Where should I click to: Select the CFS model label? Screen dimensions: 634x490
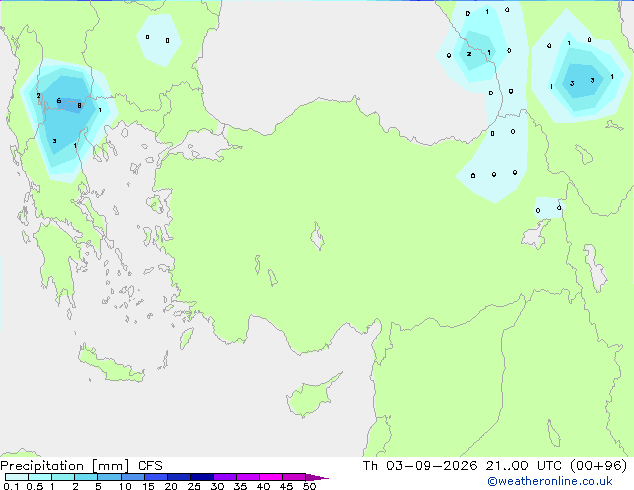click(x=150, y=466)
